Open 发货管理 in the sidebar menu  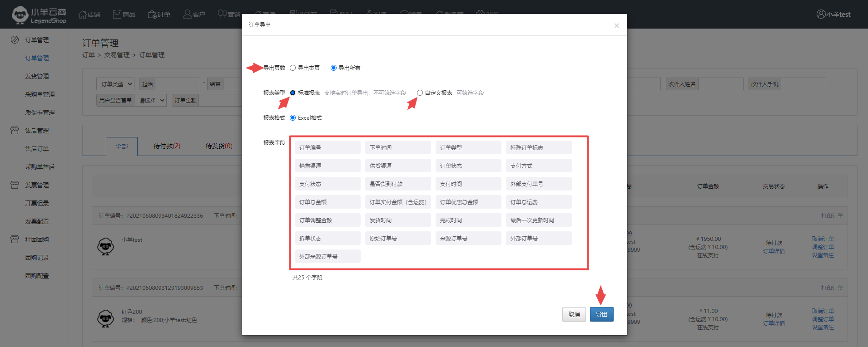(37, 76)
